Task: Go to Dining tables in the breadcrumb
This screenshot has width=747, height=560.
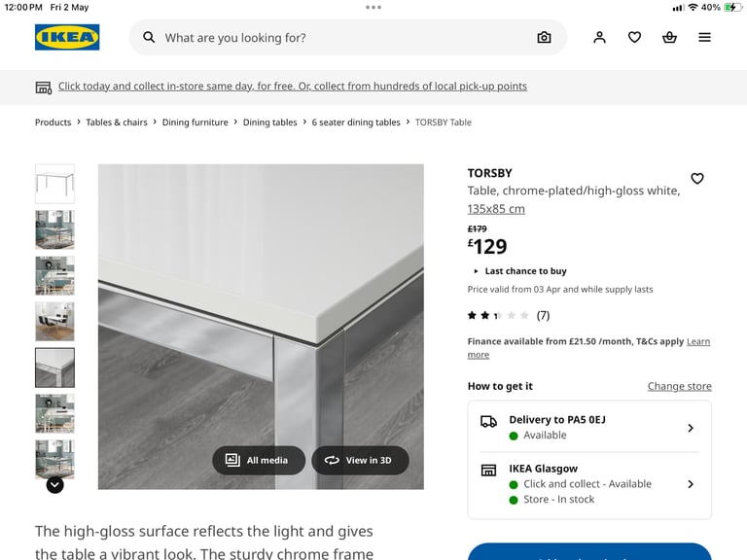Action: (x=269, y=122)
